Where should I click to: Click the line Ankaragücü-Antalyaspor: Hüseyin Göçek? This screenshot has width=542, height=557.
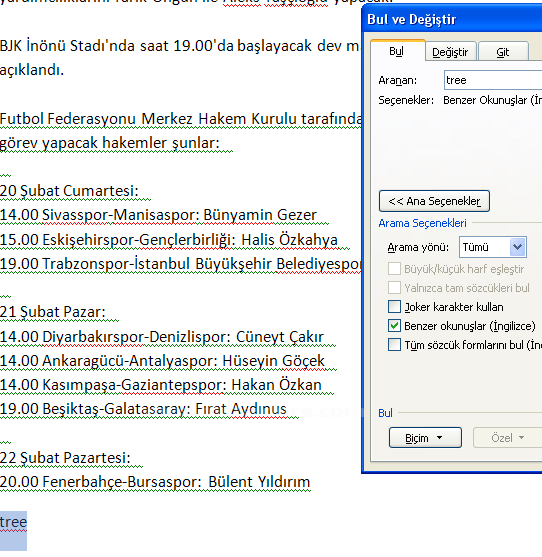pyautogui.click(x=184, y=361)
